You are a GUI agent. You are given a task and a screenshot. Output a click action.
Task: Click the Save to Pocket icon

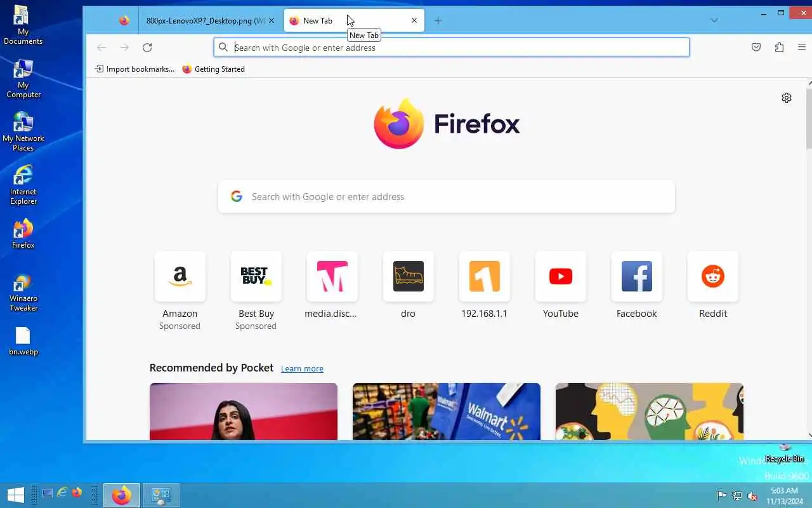tap(756, 47)
